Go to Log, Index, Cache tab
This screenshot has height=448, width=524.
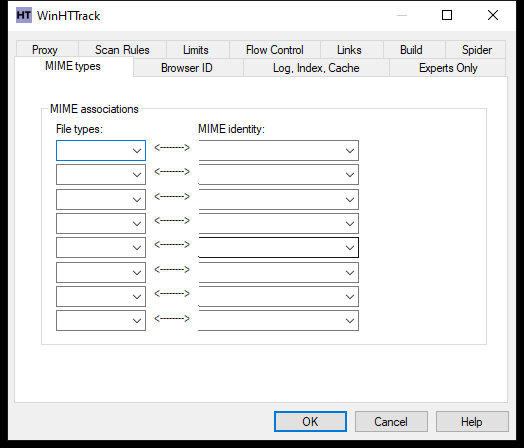pyautogui.click(x=316, y=68)
